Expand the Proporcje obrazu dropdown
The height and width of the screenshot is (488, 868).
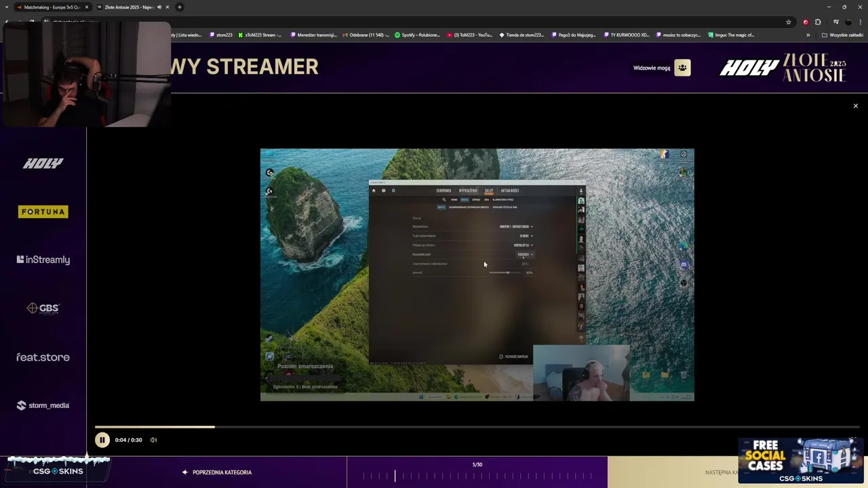point(523,245)
